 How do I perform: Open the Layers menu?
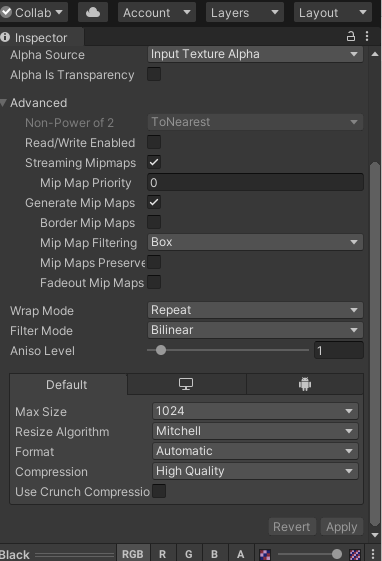(x=245, y=13)
